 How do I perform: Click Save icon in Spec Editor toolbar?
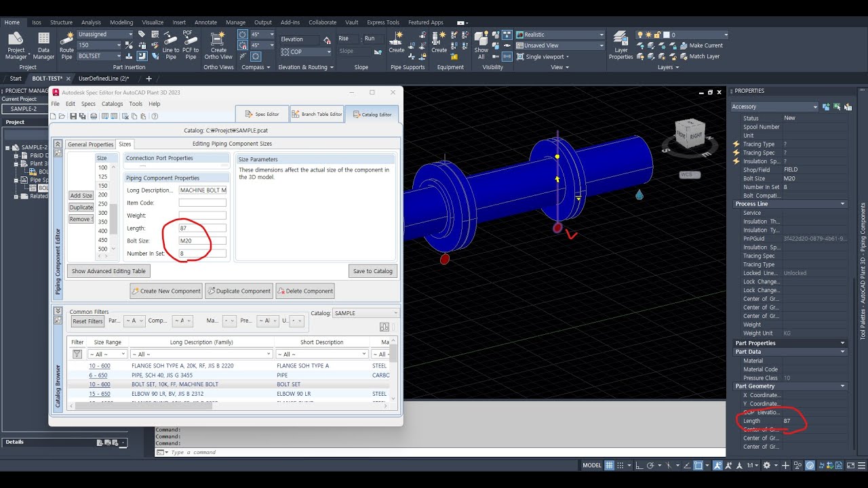[x=73, y=116]
